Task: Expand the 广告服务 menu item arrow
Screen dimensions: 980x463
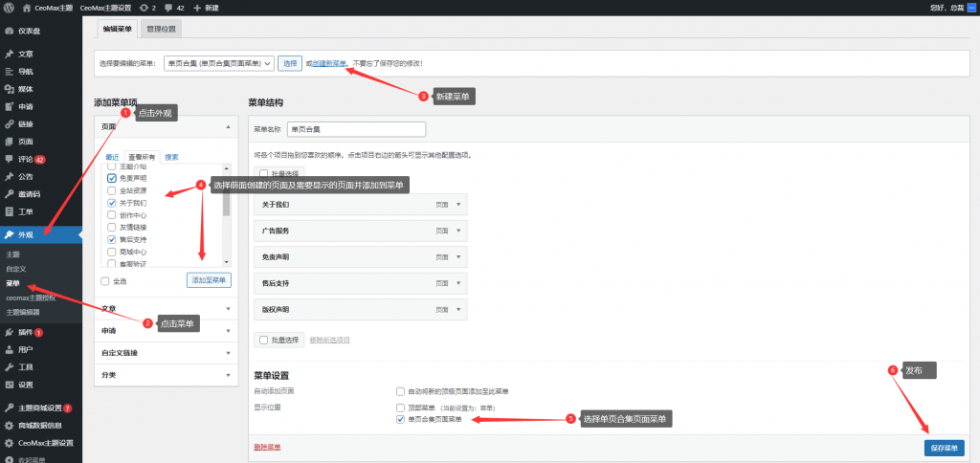Action: pyautogui.click(x=458, y=231)
